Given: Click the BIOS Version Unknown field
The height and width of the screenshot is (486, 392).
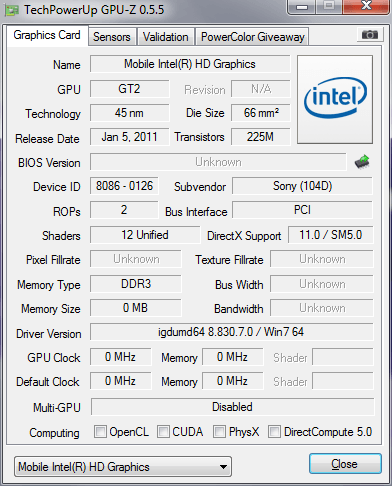Looking at the screenshot, I should 218,162.
